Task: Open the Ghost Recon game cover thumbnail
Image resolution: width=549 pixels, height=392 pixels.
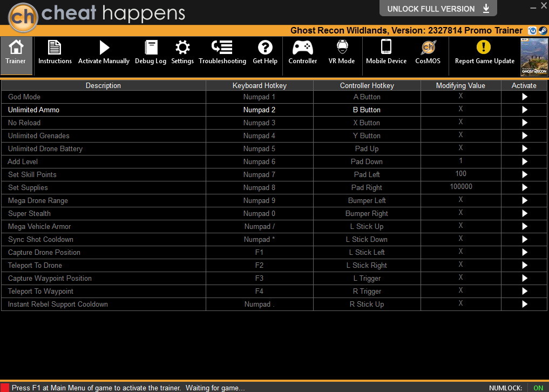Action: click(534, 57)
